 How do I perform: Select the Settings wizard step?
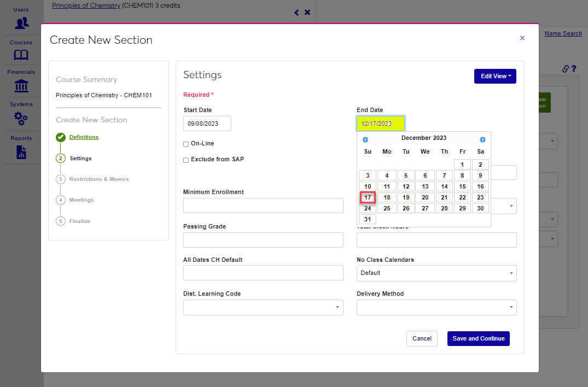point(80,159)
